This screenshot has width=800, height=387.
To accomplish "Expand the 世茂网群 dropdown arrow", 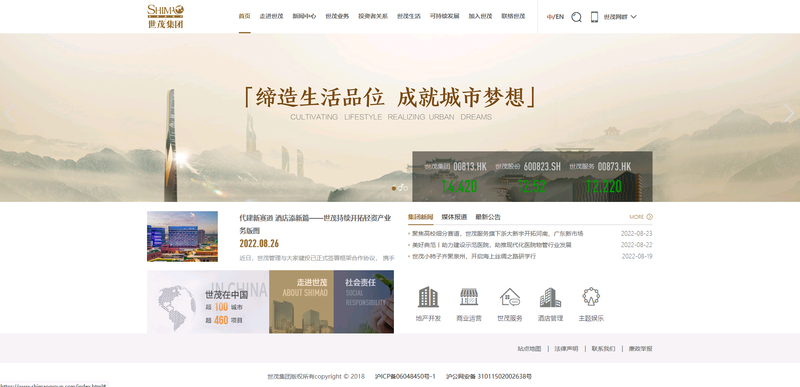I will click(x=634, y=17).
